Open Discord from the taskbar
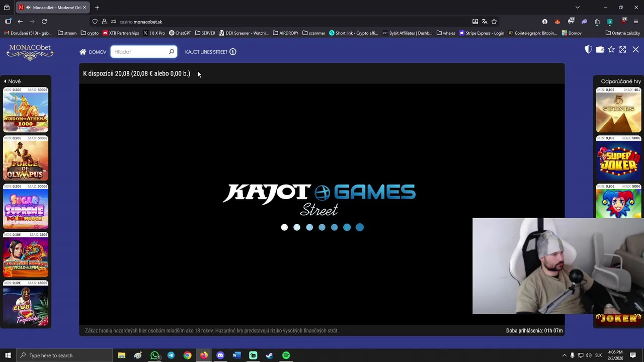The height and width of the screenshot is (362, 644). (220, 355)
